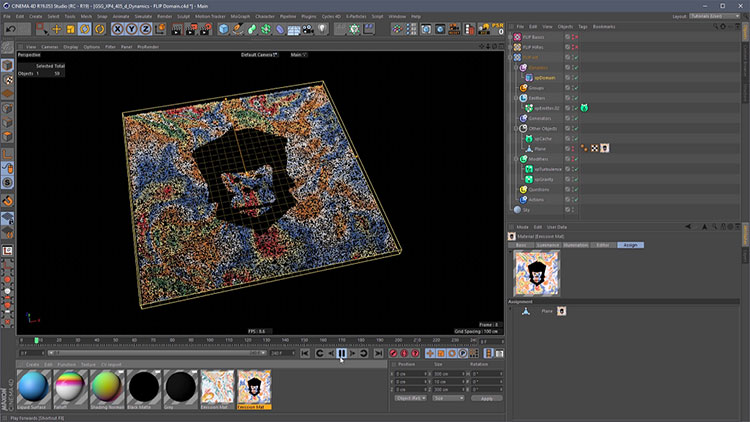The height and width of the screenshot is (422, 750).
Task: Expand the FLIP Holes hierarchy
Action: click(510, 47)
